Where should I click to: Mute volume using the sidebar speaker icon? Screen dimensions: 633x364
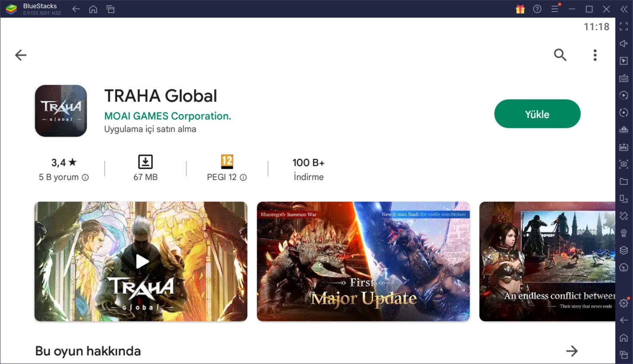pos(624,44)
